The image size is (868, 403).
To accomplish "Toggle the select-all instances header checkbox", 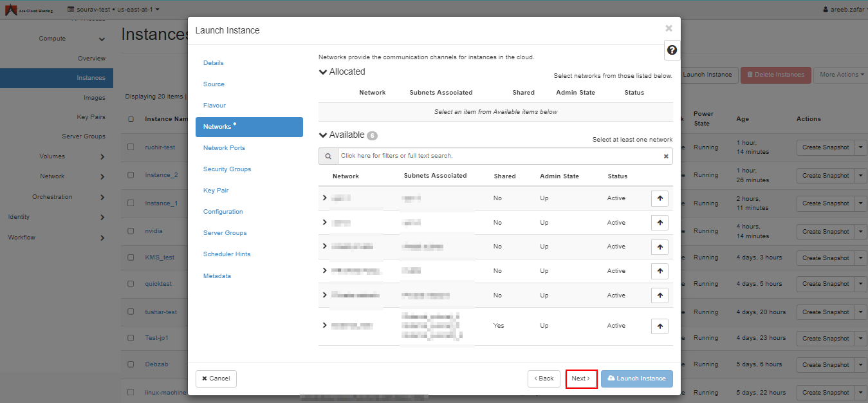I will tap(131, 119).
